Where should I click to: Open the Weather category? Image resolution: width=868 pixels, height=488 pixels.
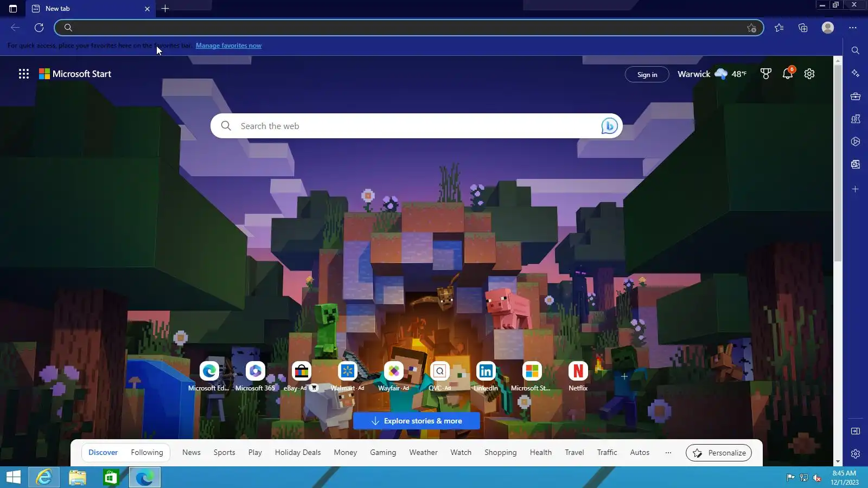coord(423,452)
